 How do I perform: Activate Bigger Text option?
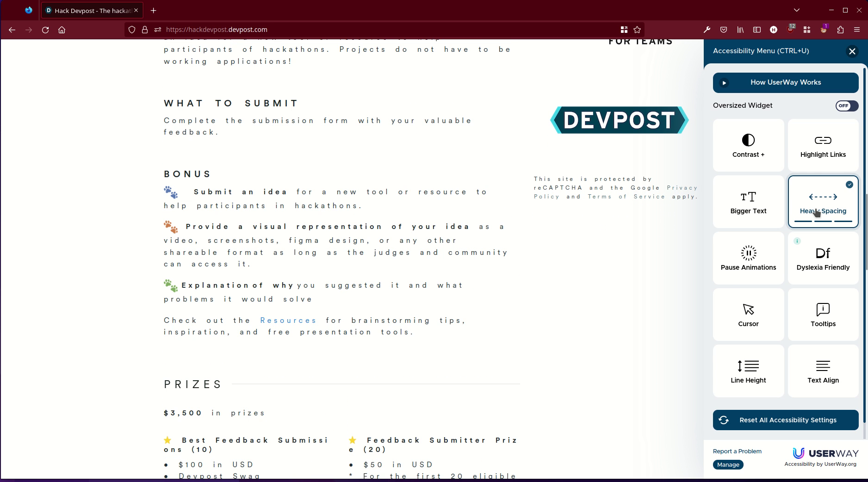[748, 202]
